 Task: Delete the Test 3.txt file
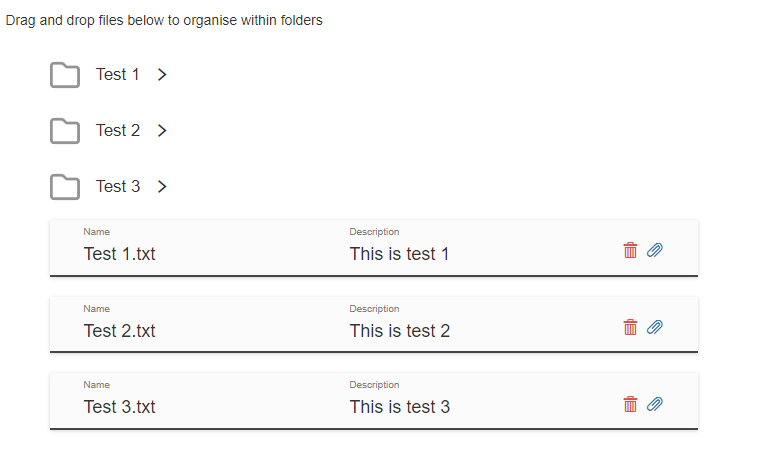click(x=630, y=404)
